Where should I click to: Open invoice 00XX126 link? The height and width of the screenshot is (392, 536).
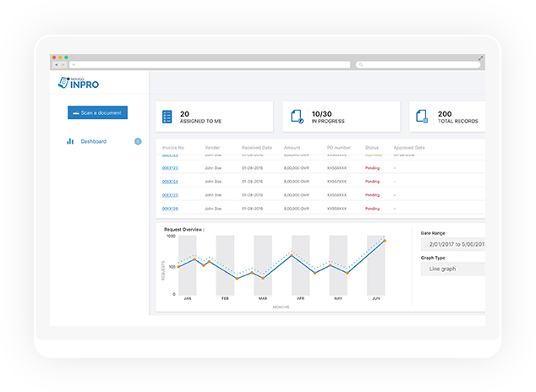170,209
